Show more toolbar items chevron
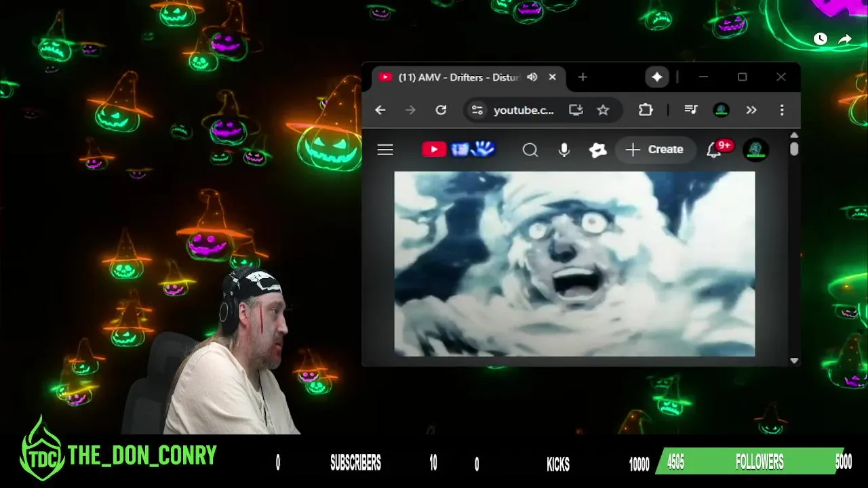 click(x=751, y=110)
